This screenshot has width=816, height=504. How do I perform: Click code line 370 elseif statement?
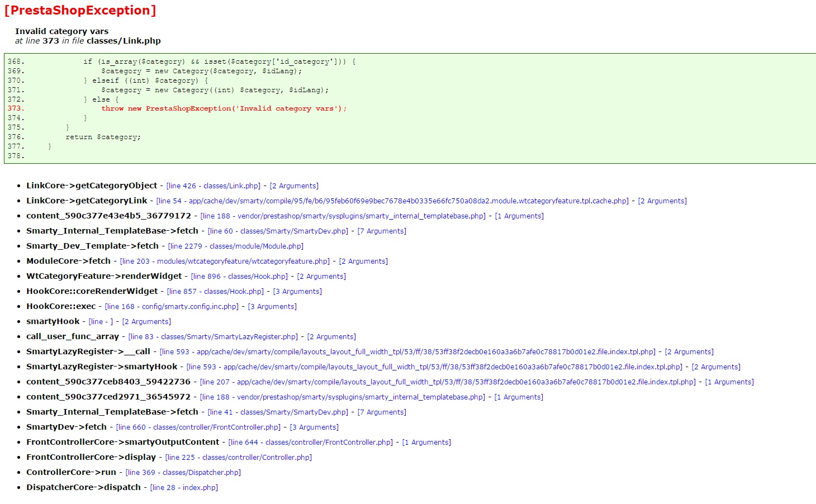(146, 80)
